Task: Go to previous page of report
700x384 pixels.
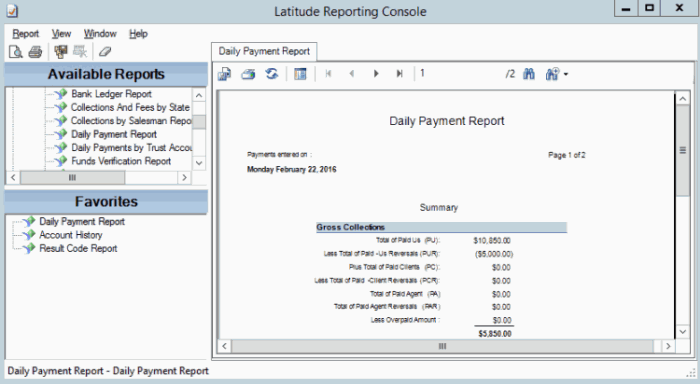Action: 352,74
